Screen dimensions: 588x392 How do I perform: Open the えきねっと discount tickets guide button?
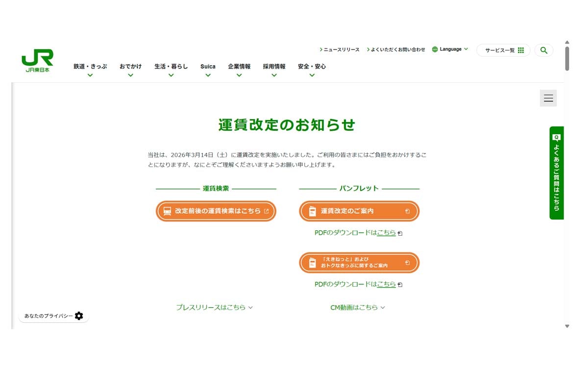[x=358, y=263]
